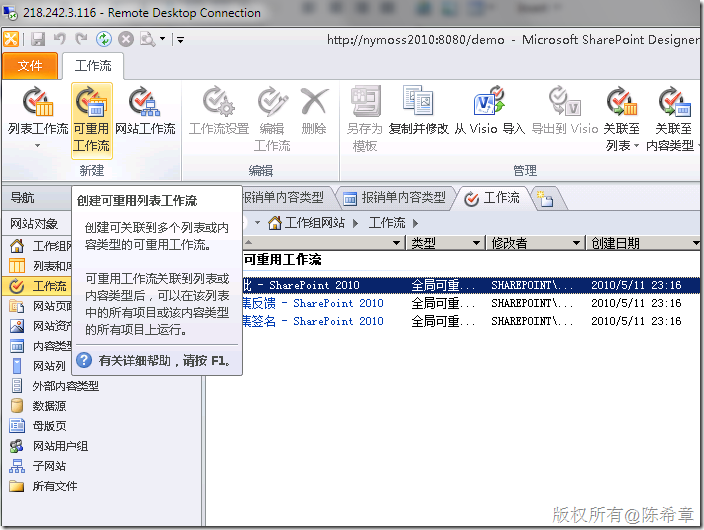
Task: Open 网站用户组 in navigation pane
Action: tap(49, 446)
